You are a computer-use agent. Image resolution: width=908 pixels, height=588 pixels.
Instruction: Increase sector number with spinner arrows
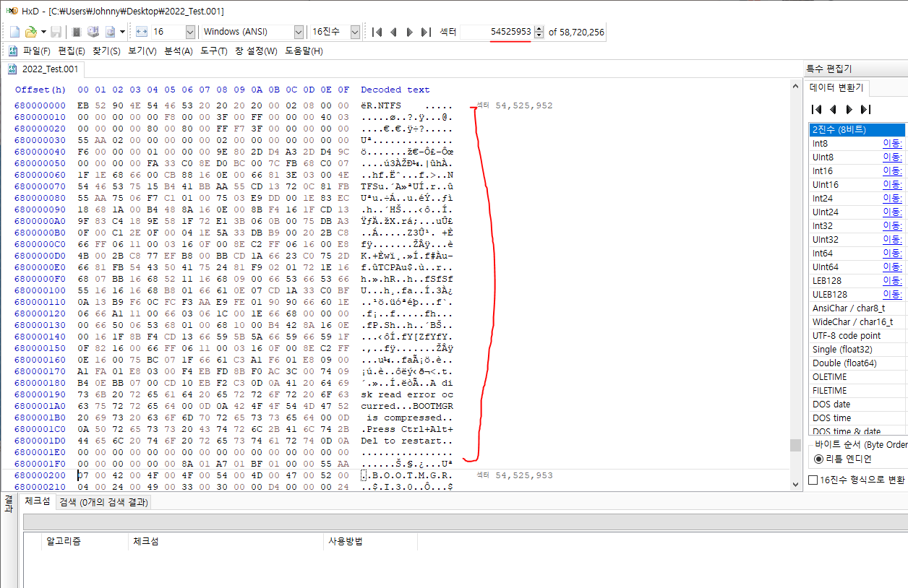tap(539, 29)
